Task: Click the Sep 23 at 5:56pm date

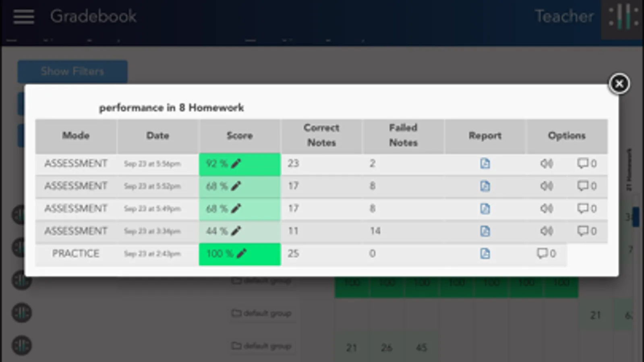Action: [152, 164]
